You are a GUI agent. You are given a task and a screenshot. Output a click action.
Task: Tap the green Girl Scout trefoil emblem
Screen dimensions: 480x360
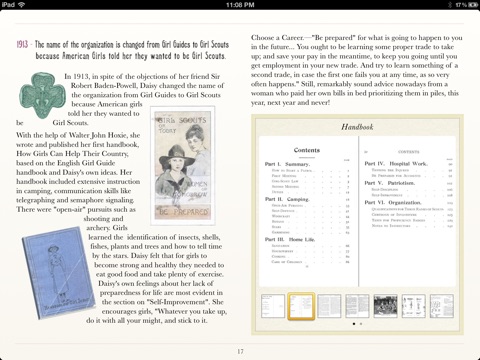click(x=42, y=95)
